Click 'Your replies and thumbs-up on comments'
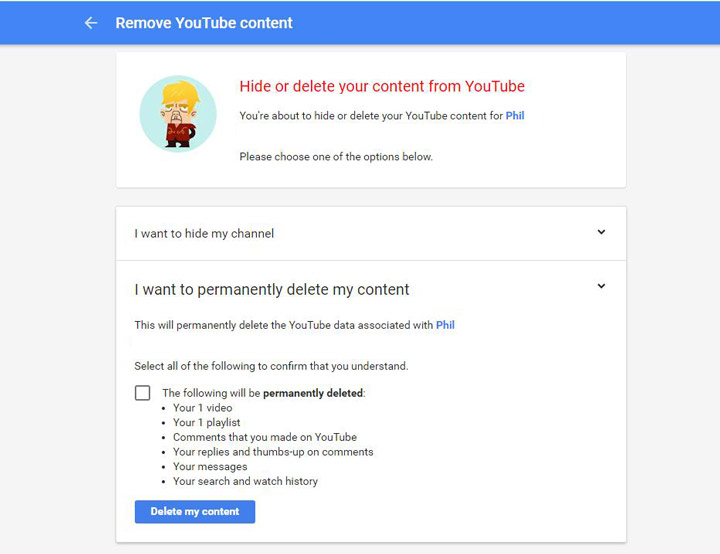Screen dimensions: 720x554 click(x=273, y=452)
